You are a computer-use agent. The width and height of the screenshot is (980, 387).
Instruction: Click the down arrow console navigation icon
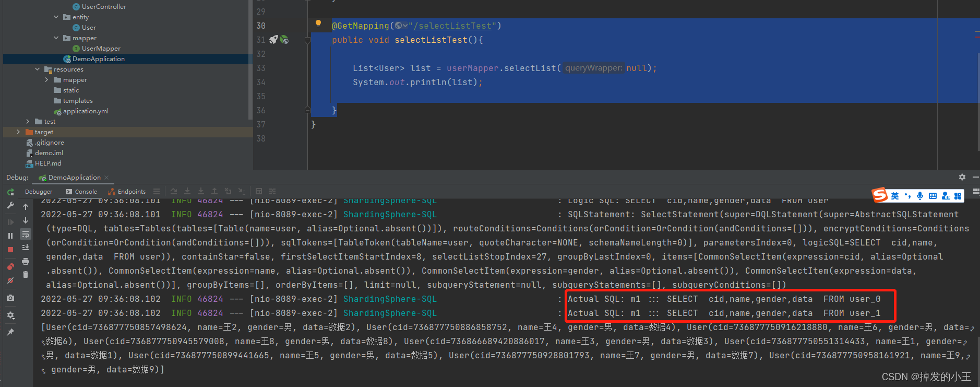(26, 220)
